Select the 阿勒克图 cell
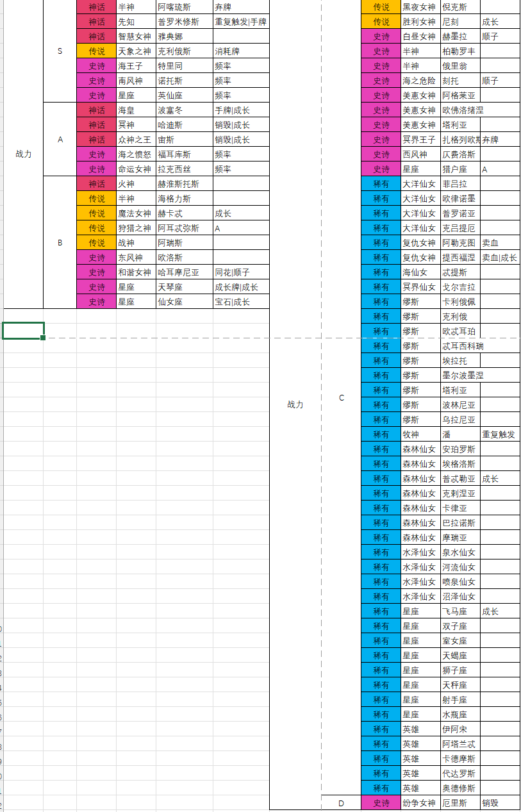The height and width of the screenshot is (812, 521). click(x=460, y=243)
